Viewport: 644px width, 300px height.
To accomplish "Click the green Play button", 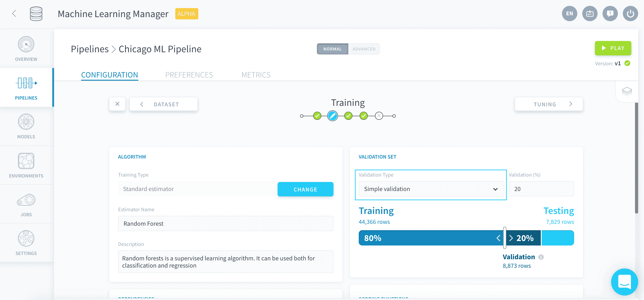I will tap(613, 48).
